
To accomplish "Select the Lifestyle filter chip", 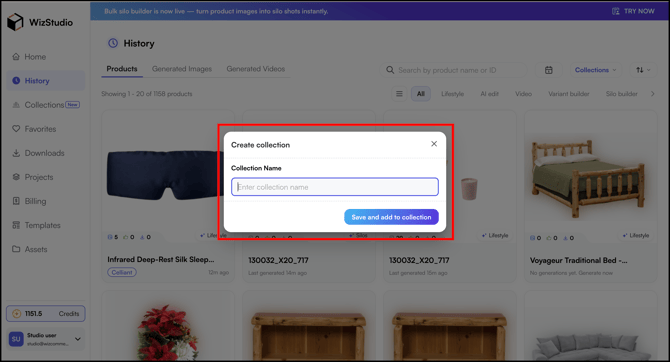I will click(x=453, y=94).
